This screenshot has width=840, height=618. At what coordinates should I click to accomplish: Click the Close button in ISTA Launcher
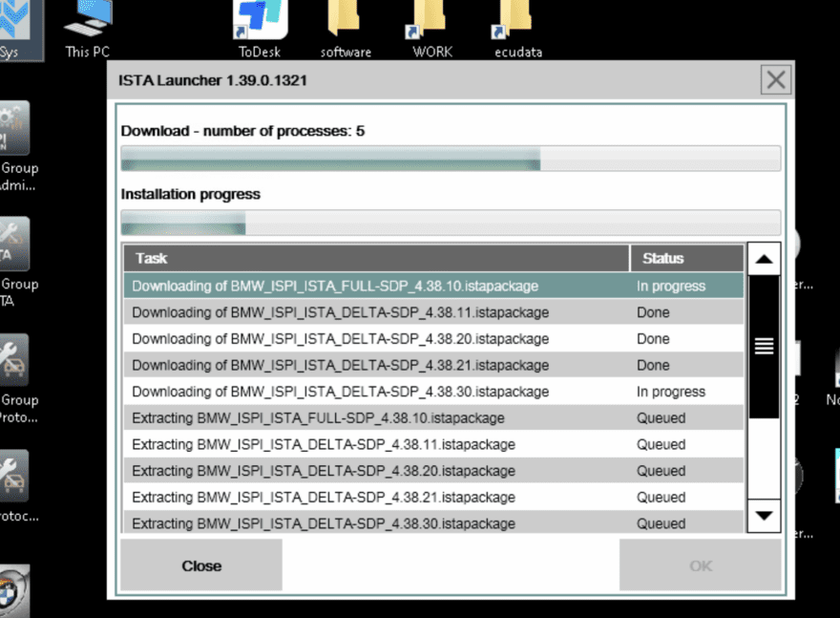click(201, 565)
